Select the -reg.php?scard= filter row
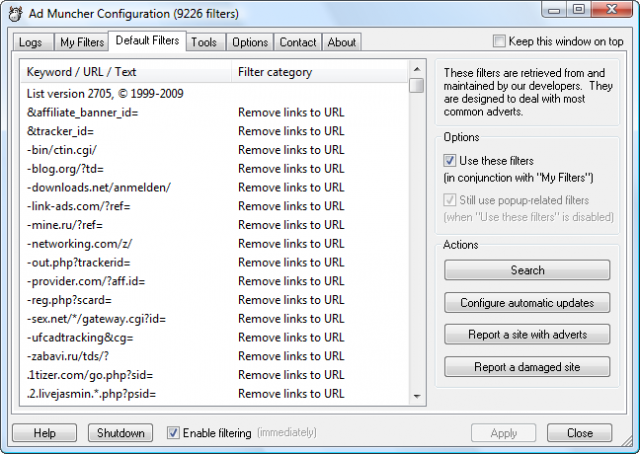Screen dimensions: 640x454 [214, 300]
